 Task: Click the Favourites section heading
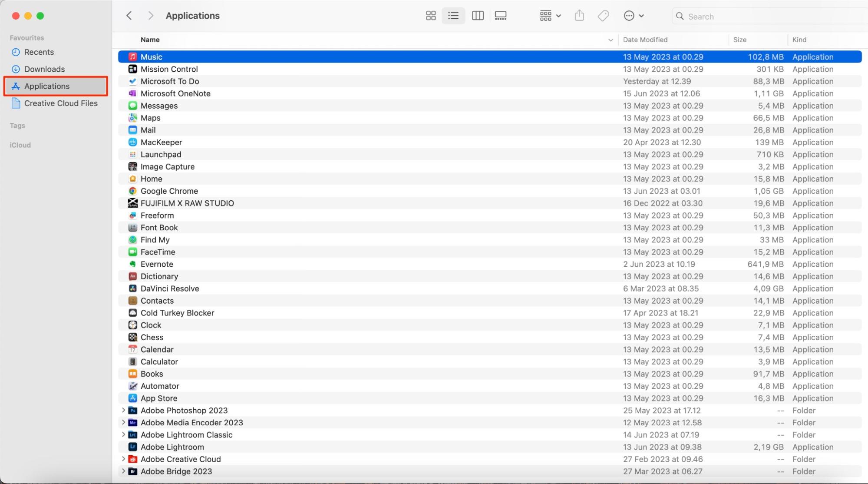27,38
